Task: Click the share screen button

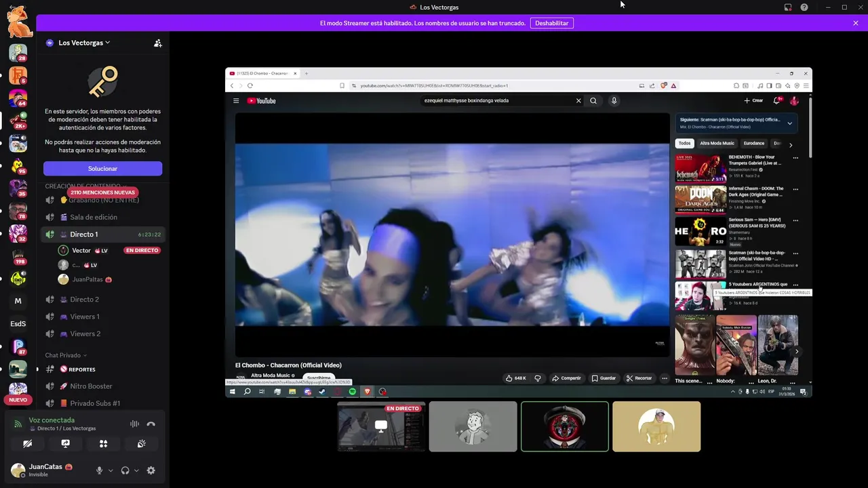Action: tap(65, 444)
